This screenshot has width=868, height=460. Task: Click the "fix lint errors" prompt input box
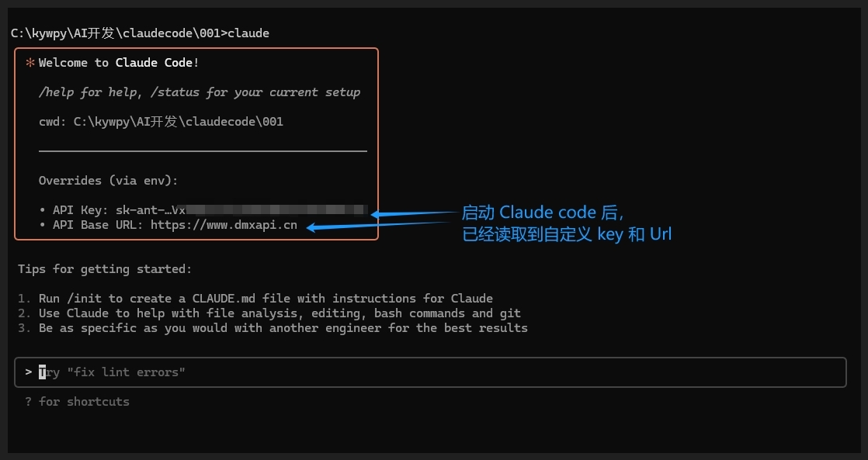pos(430,372)
